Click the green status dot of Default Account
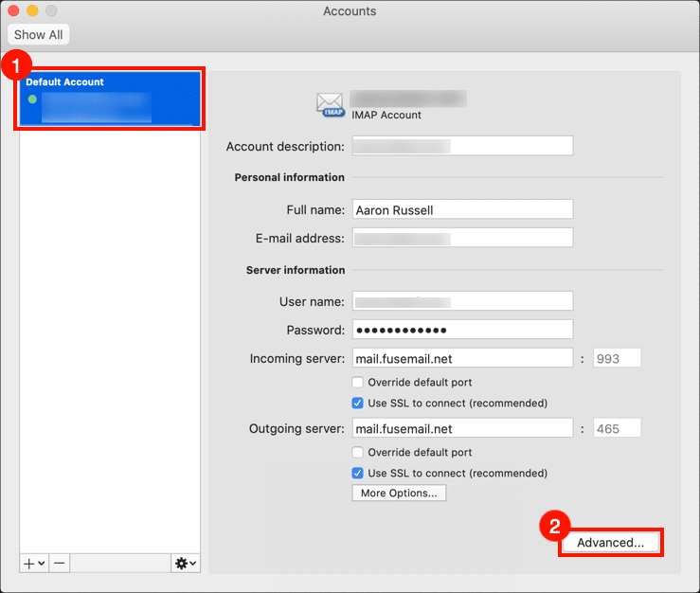This screenshot has width=700, height=593. click(x=33, y=99)
